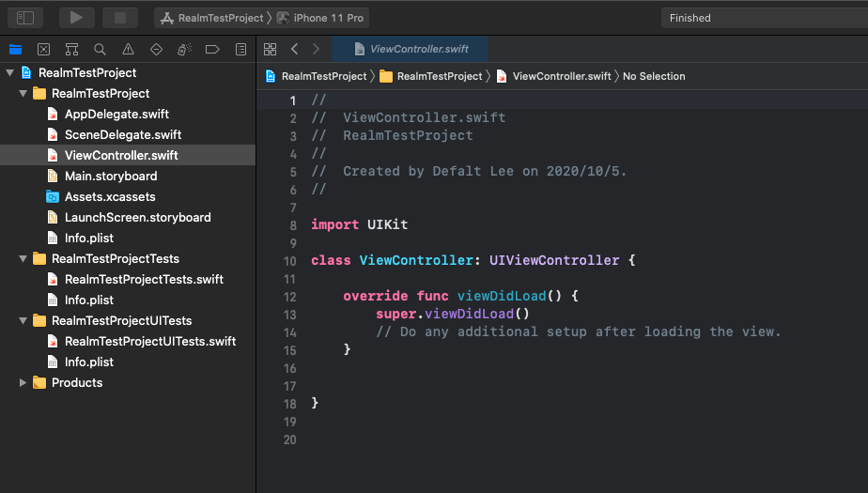Viewport: 868px width, 493px height.
Task: Run the project with the Play button
Action: tap(76, 18)
